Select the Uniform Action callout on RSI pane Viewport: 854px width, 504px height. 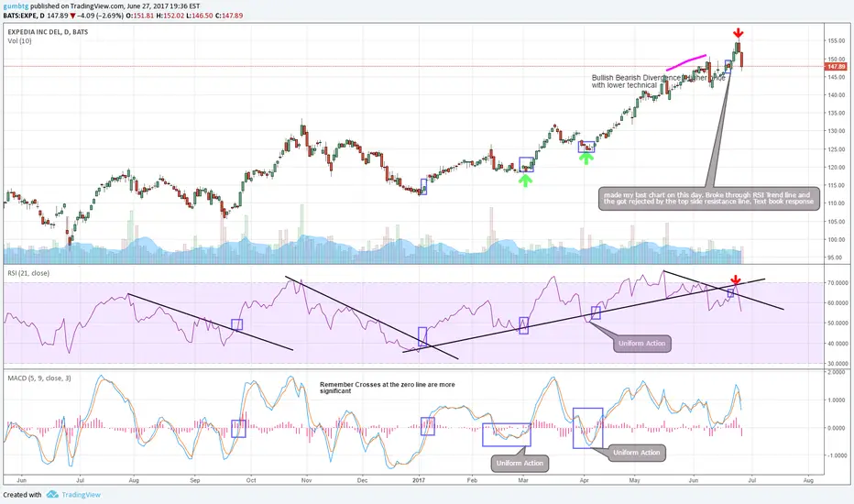pos(642,344)
